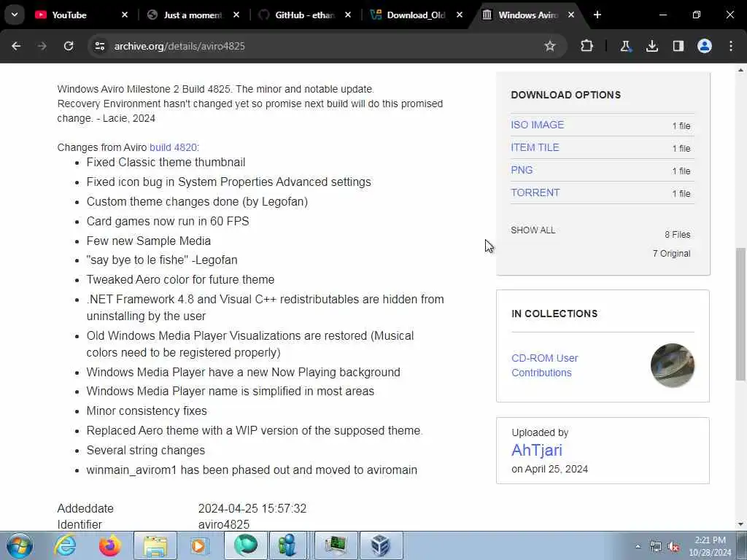Image resolution: width=747 pixels, height=560 pixels.
Task: Click the CD-ROM collection thumbnail image
Action: tap(672, 365)
